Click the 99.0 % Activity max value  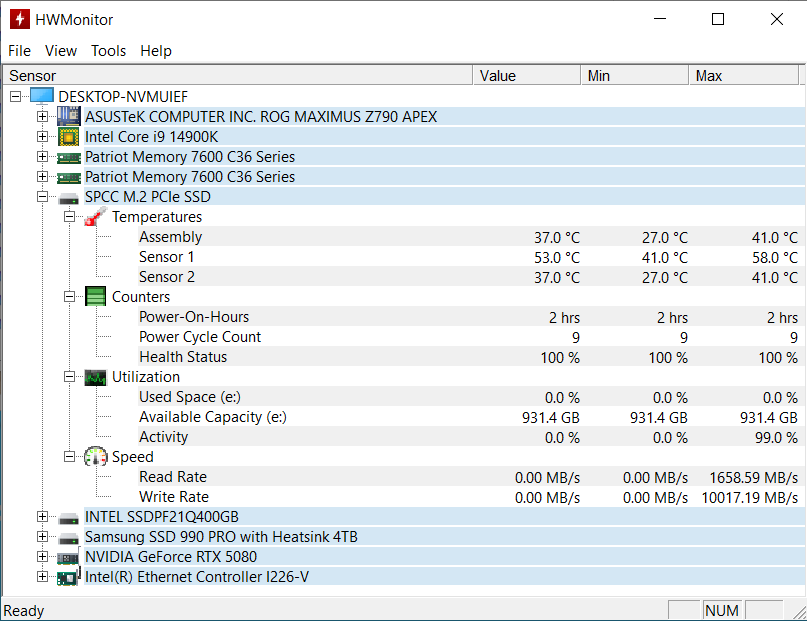[x=776, y=438]
